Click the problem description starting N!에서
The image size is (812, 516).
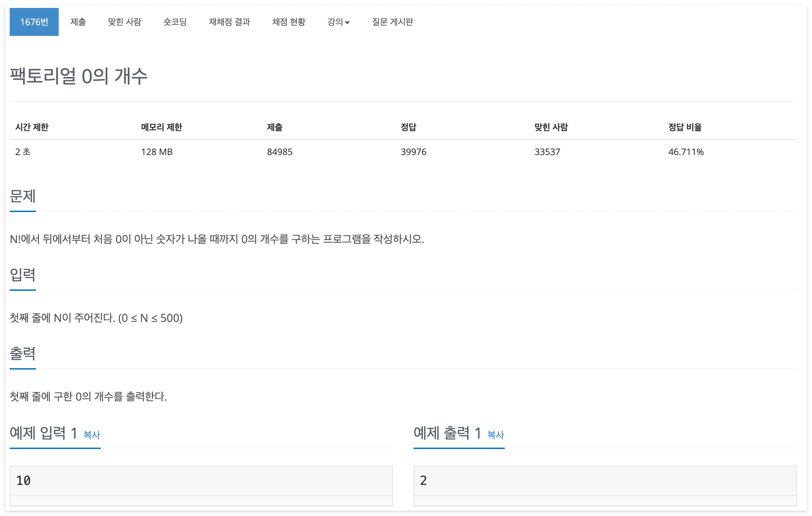pyautogui.click(x=217, y=239)
